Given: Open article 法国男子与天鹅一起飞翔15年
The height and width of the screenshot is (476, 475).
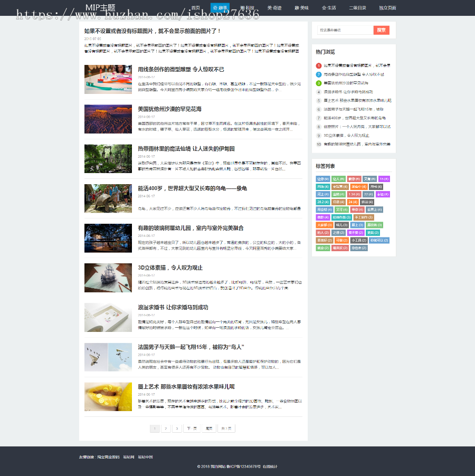Looking at the screenshot, I should tap(191, 347).
